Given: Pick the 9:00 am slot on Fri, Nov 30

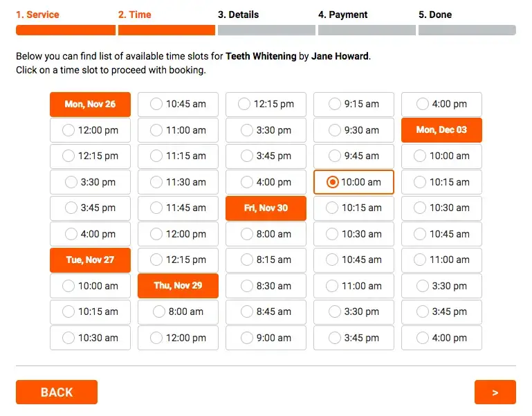Looking at the screenshot, I should coord(266,338).
